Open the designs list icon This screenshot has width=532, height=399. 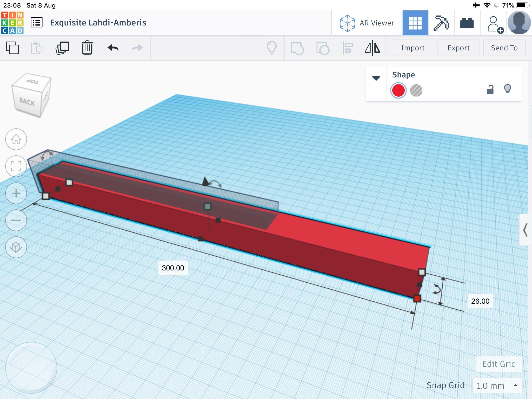click(x=36, y=22)
